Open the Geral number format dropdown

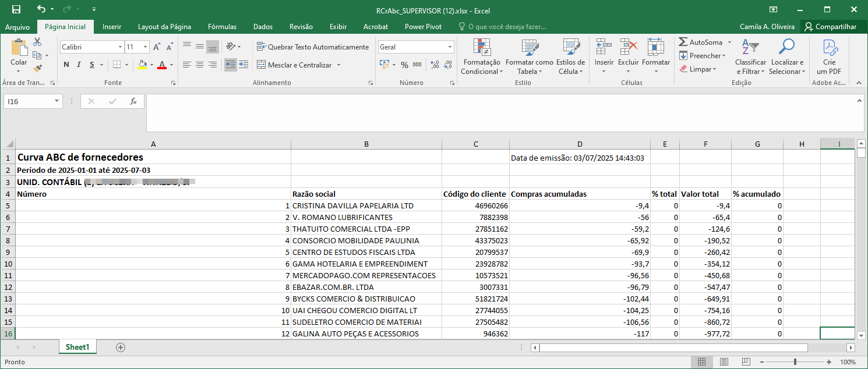coord(450,47)
